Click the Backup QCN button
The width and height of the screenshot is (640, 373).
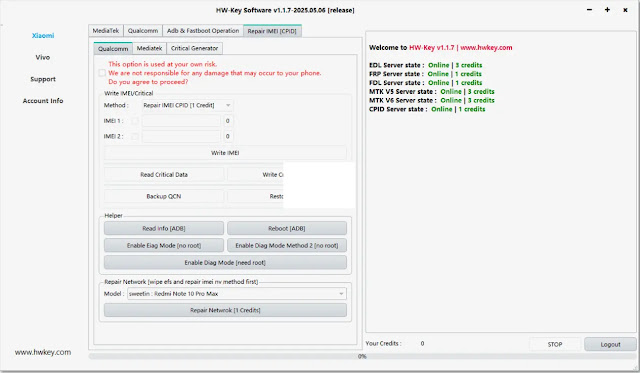point(164,196)
